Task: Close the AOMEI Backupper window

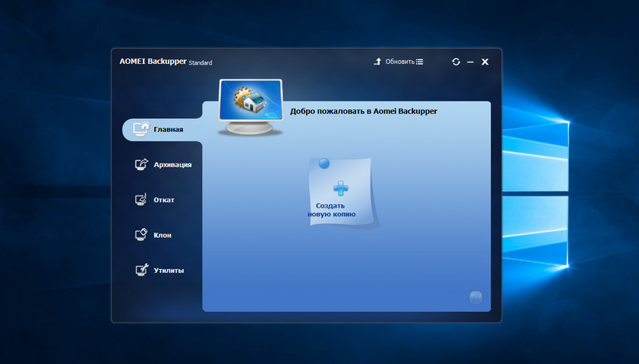Action: (x=485, y=62)
